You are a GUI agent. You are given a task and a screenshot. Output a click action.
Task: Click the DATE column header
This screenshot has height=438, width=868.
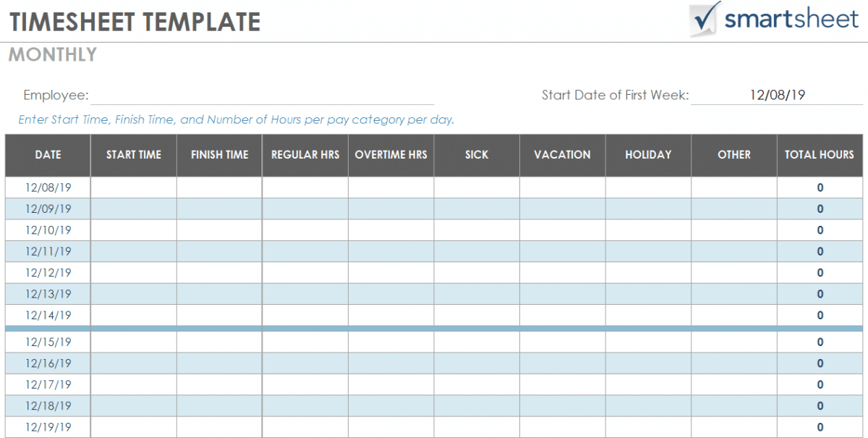pyautogui.click(x=48, y=155)
